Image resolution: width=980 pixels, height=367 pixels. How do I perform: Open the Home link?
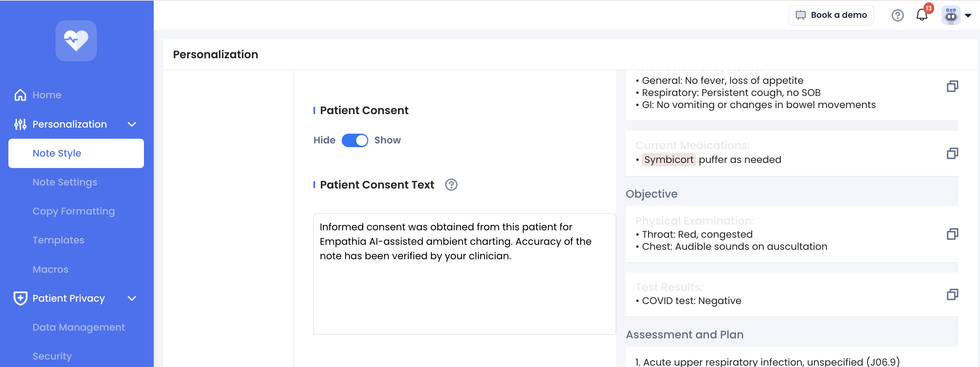click(x=46, y=95)
